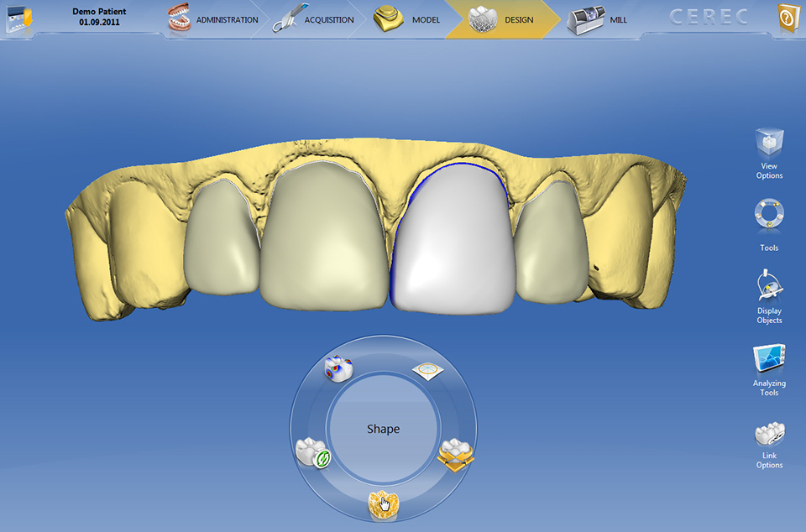
Task: Open the MODEL phase
Action: pos(407,19)
